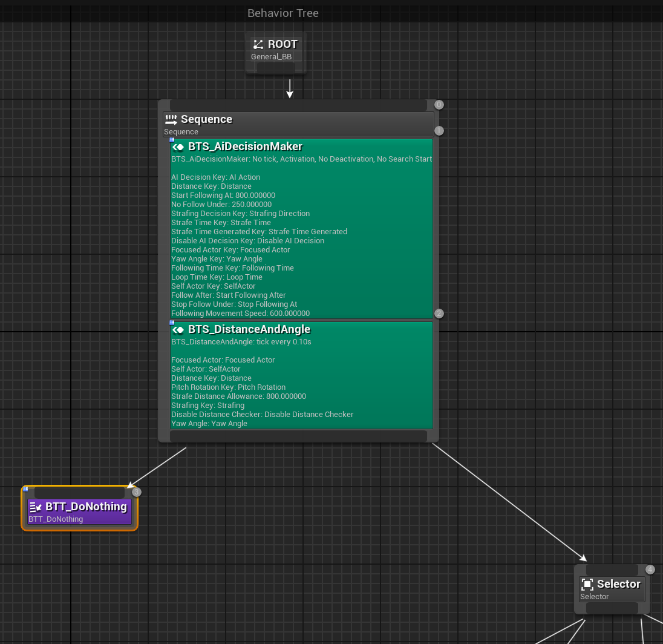Click 'Following Movement Speed: 600.000000' line
The image size is (663, 644).
tap(241, 314)
